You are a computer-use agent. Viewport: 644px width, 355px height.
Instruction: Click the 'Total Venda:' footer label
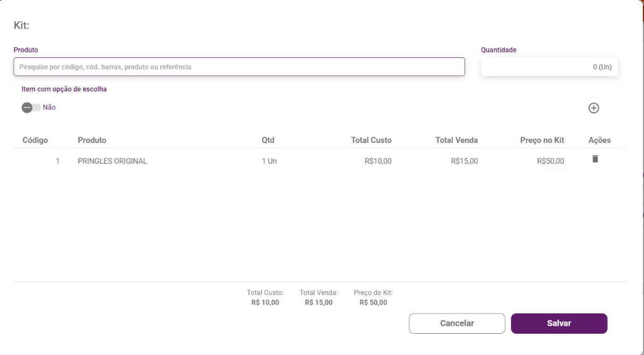319,293
